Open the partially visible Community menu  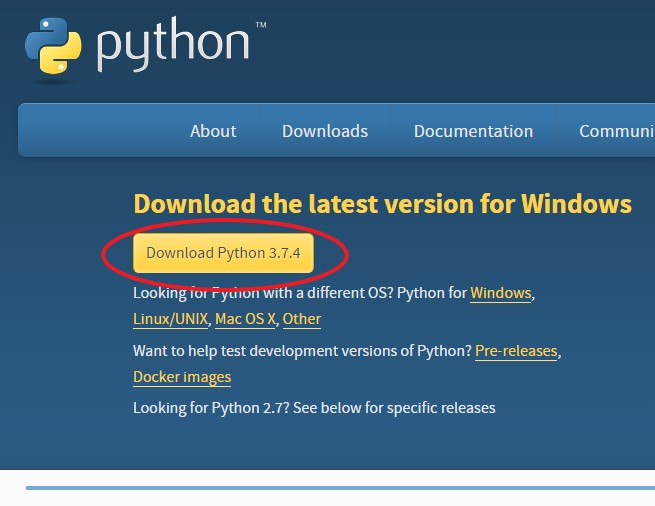click(617, 131)
